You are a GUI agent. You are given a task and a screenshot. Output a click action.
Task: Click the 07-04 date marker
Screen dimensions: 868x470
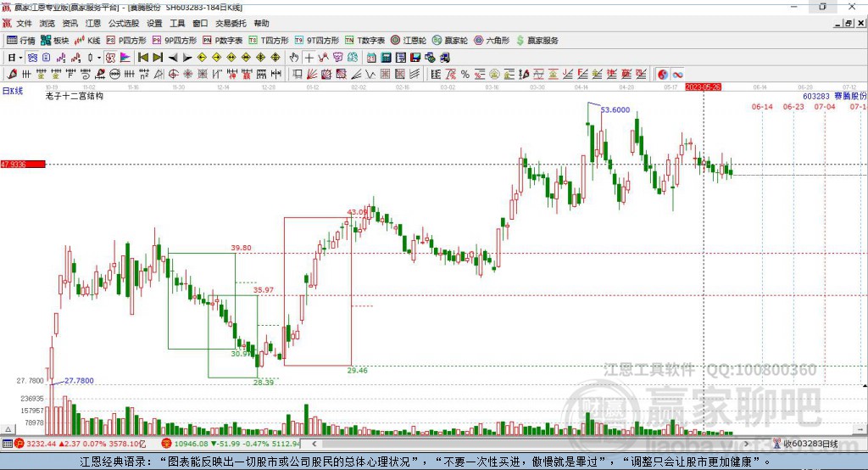pyautogui.click(x=824, y=106)
